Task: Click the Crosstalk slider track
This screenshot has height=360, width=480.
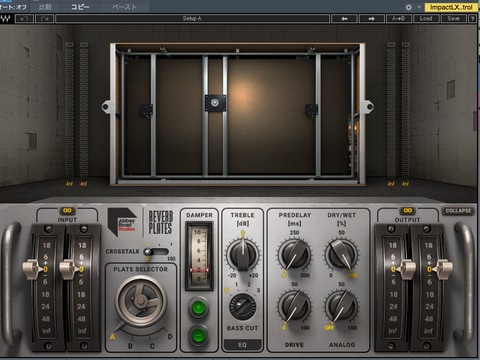Action: point(157,251)
